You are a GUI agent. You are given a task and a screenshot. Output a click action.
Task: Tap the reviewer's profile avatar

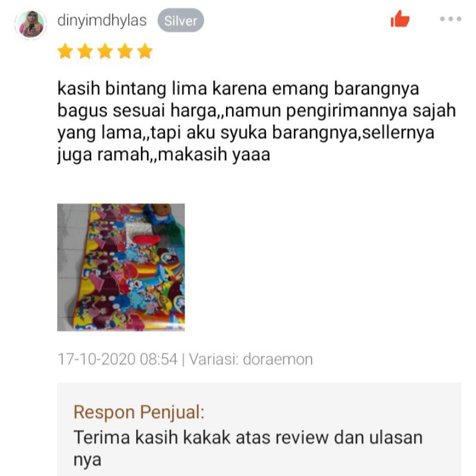pos(31,24)
